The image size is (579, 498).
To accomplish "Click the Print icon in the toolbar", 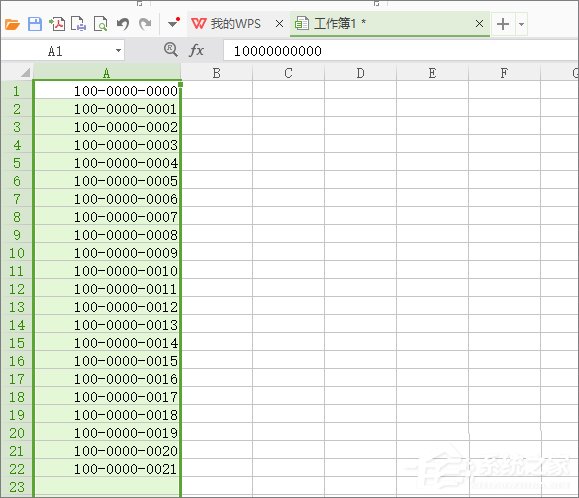I will [x=79, y=24].
